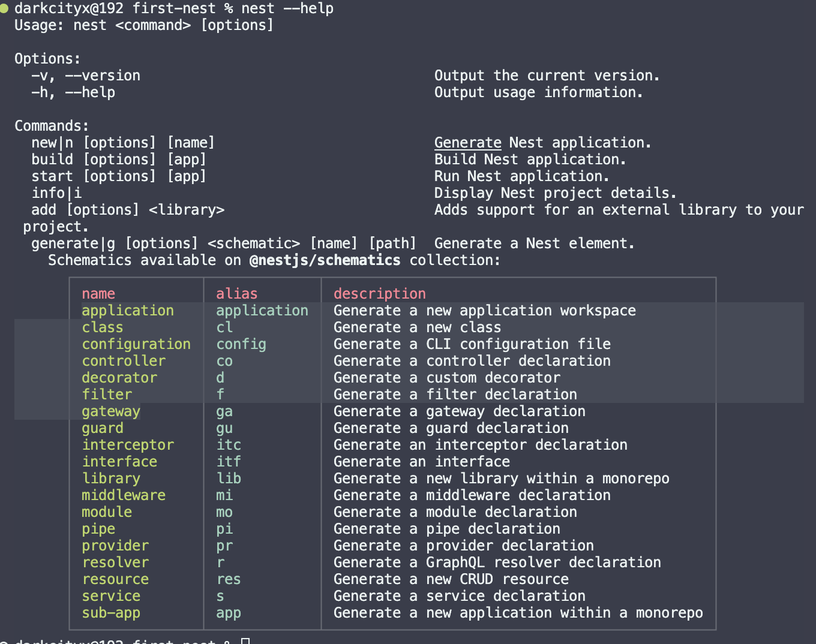The image size is (816, 644).
Task: Click '-v, --version' option text
Action: click(x=86, y=76)
